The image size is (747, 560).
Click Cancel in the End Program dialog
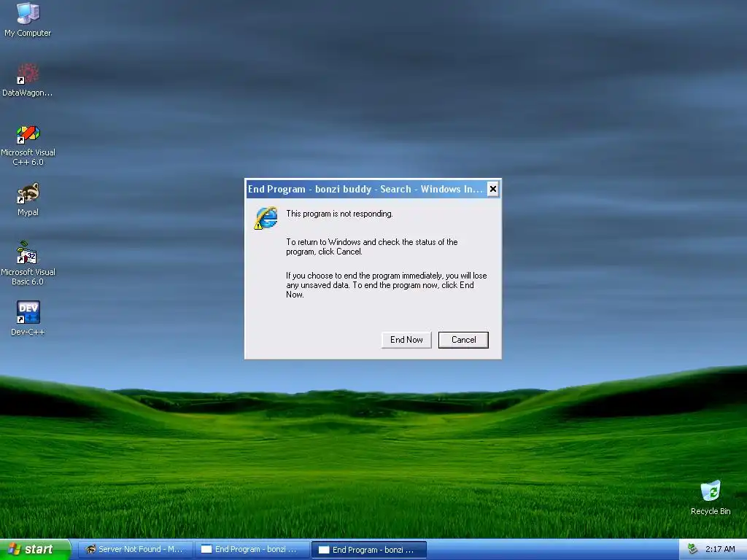463,340
